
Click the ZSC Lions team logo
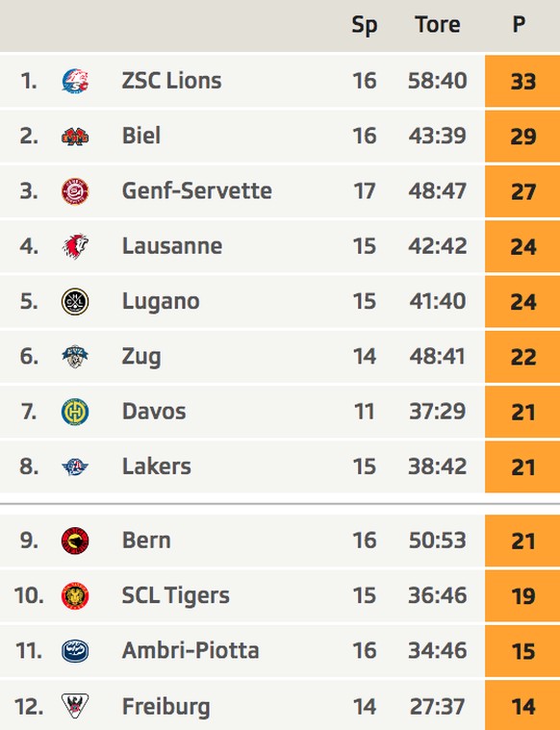coord(75,81)
